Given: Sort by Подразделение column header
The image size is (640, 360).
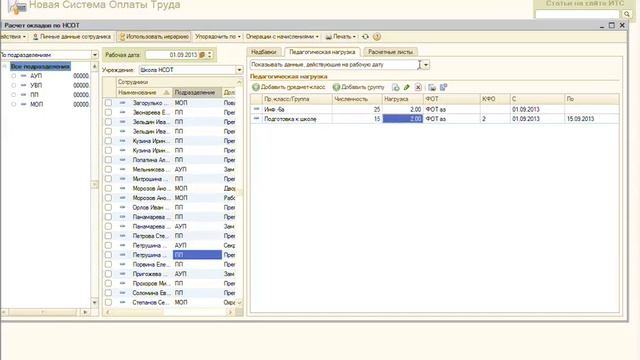Looking at the screenshot, I should (x=197, y=93).
